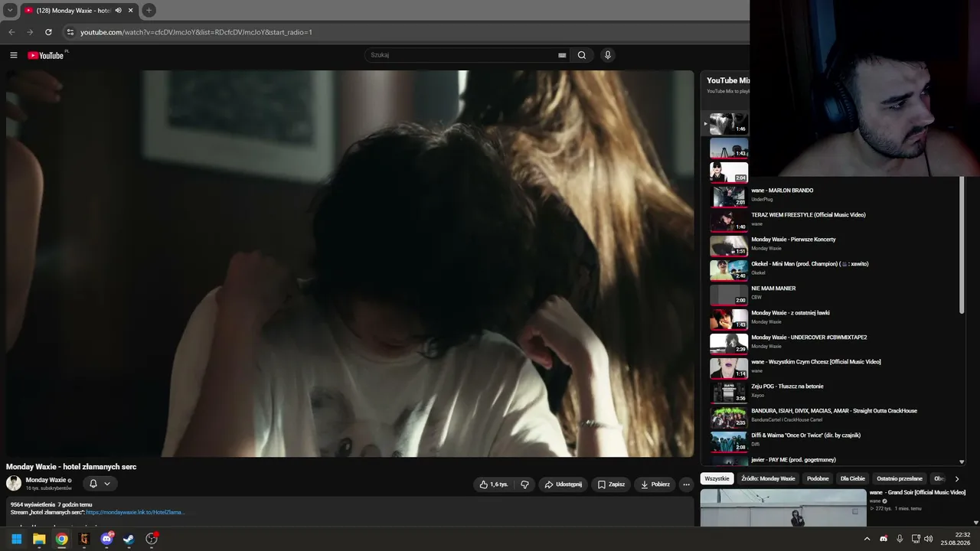
Task: Click the search magnifier button
Action: [x=582, y=55]
